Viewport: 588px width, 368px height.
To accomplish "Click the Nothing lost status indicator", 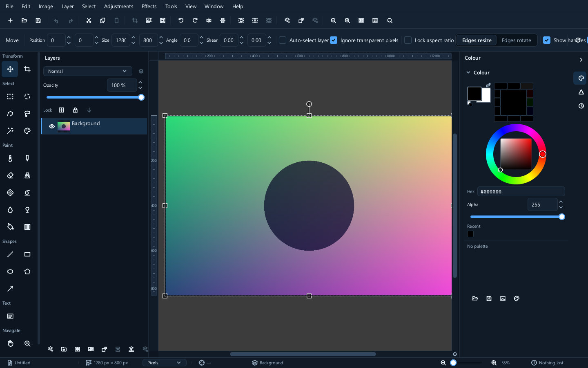I will click(547, 363).
